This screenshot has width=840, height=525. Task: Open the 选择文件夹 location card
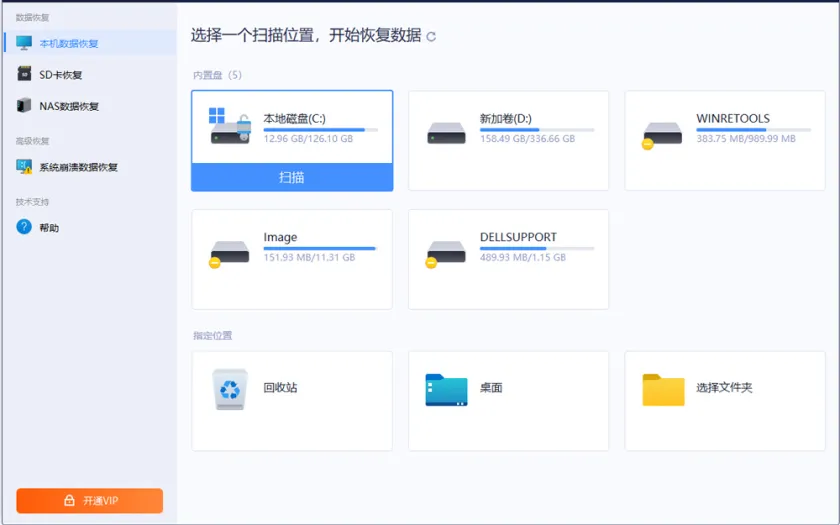coord(725,401)
